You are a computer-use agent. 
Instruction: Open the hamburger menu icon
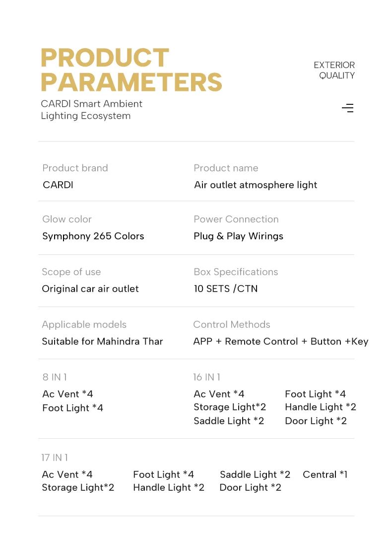348,108
